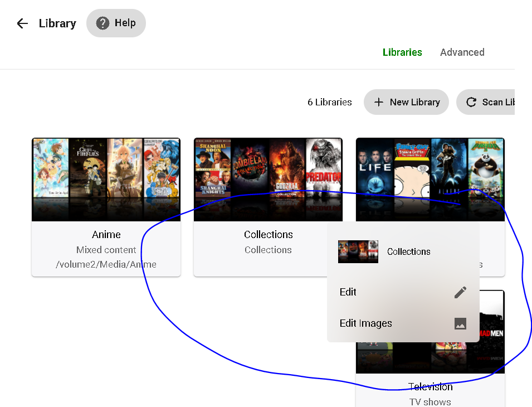Click the Scan Library button
Viewport: 532px width, 407px height.
pos(486,102)
